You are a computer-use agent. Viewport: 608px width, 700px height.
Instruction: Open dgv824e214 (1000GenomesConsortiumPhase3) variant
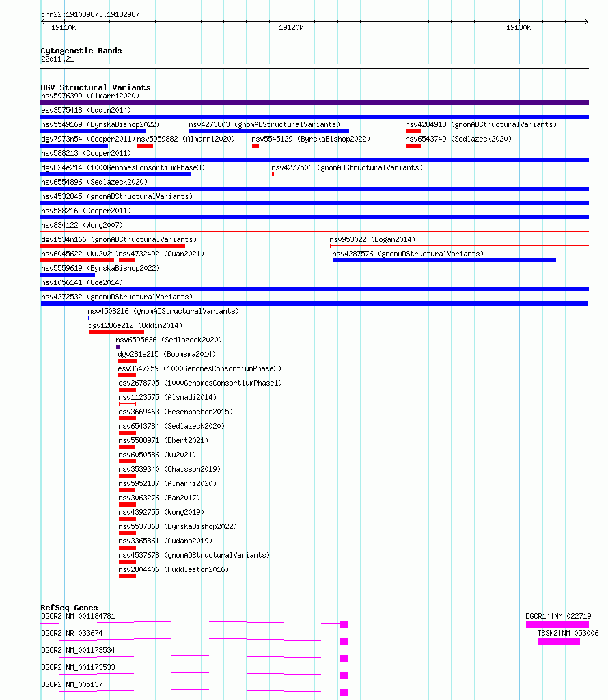123,167
